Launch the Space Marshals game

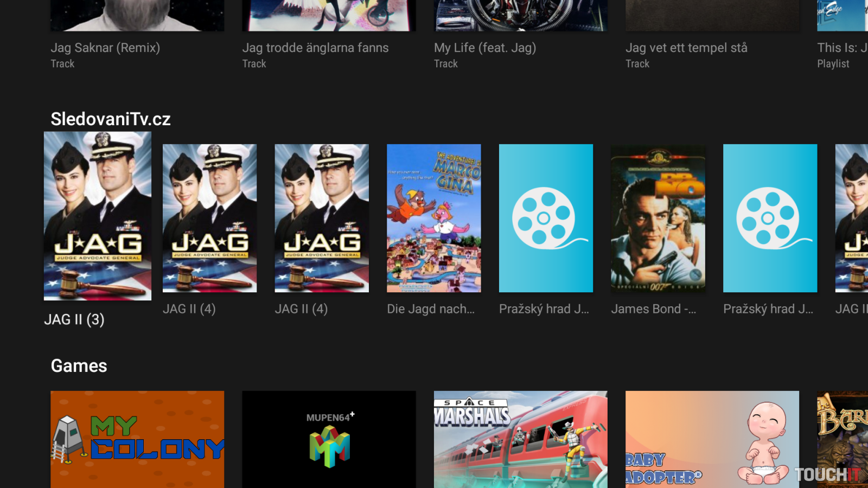[x=520, y=439]
